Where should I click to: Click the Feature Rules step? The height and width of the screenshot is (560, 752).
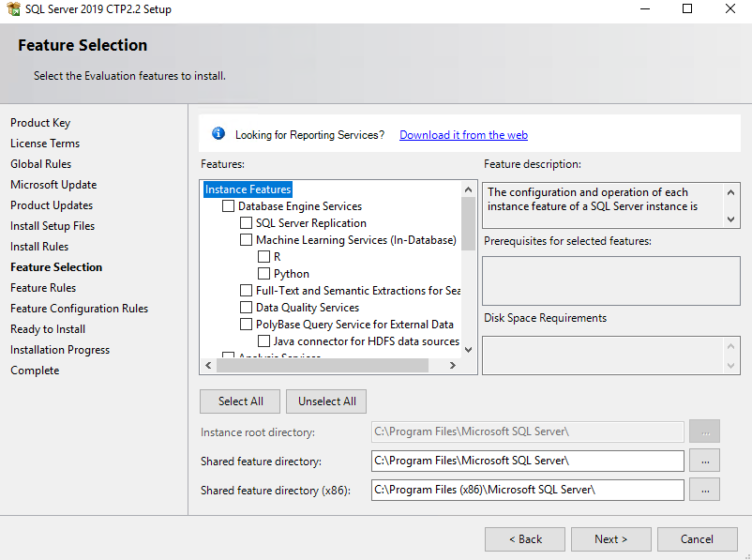click(x=43, y=288)
